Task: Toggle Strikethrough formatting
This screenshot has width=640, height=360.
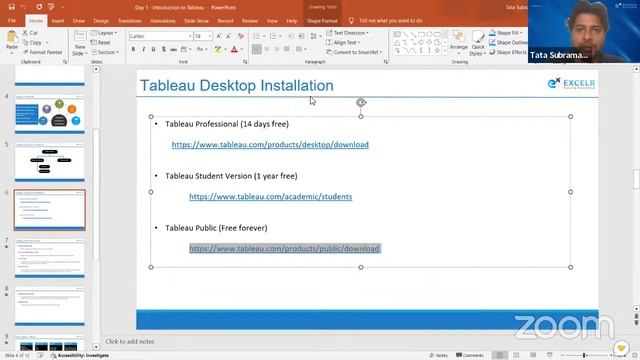Action: point(173,49)
